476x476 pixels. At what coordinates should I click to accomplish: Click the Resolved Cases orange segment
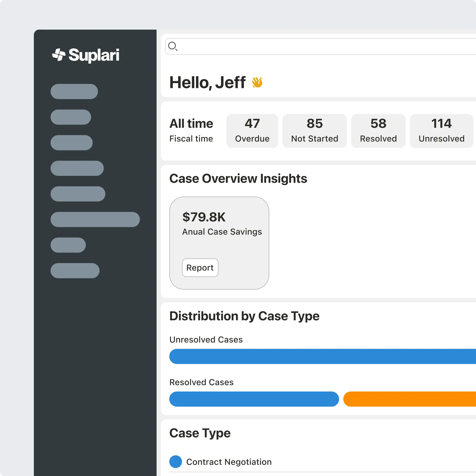pyautogui.click(x=410, y=399)
